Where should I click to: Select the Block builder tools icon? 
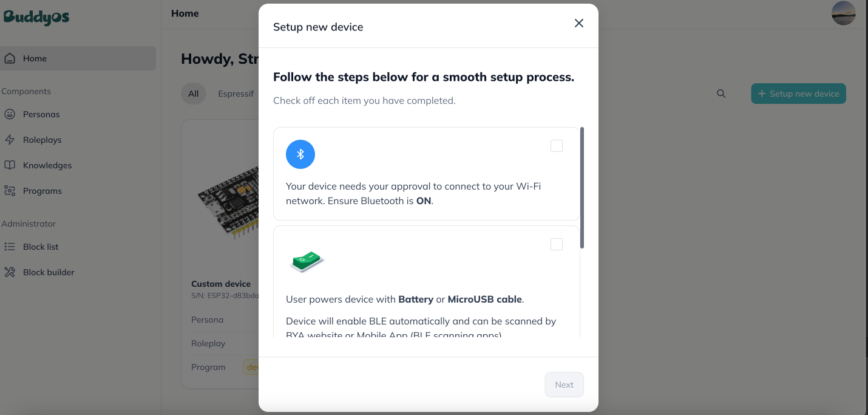pos(10,272)
